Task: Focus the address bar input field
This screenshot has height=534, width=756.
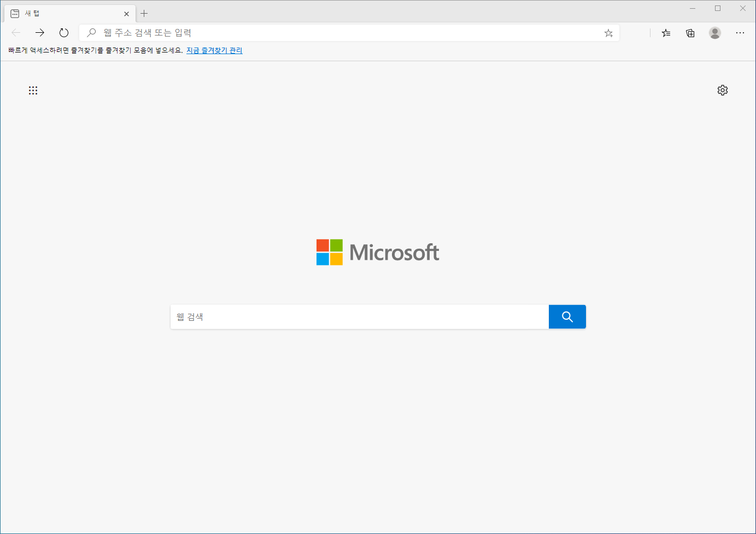Action: point(350,33)
